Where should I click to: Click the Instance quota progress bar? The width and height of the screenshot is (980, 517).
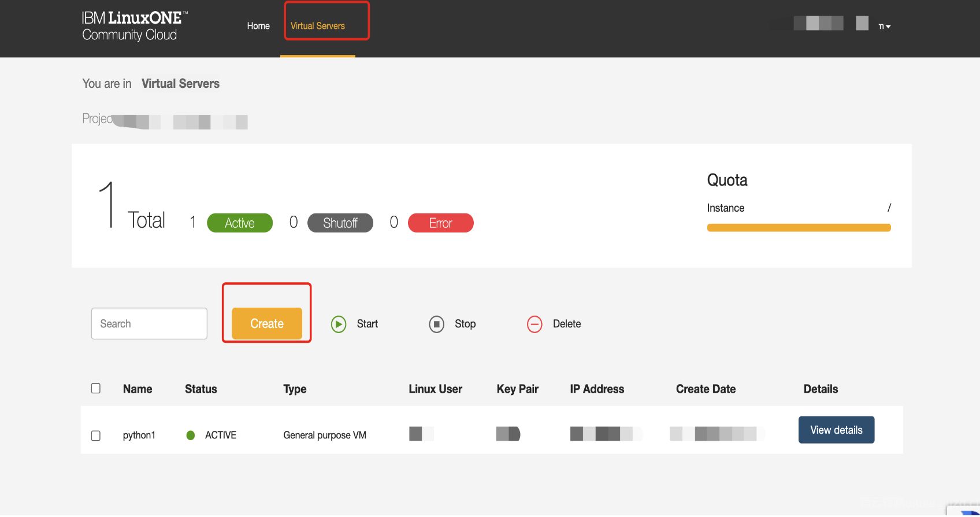click(799, 228)
